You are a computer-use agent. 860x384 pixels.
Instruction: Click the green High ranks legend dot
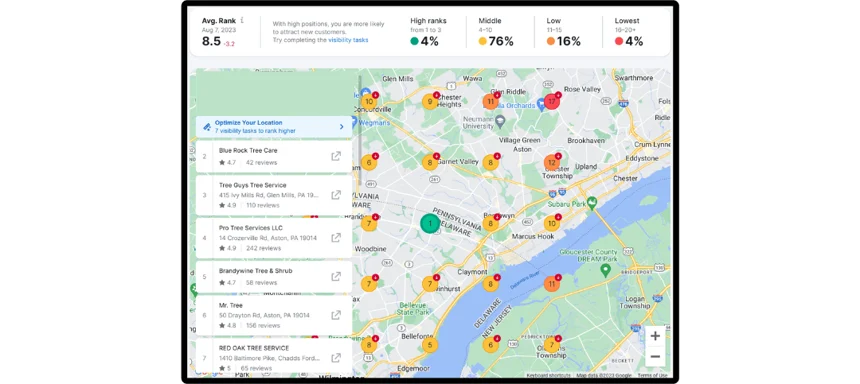(x=414, y=41)
